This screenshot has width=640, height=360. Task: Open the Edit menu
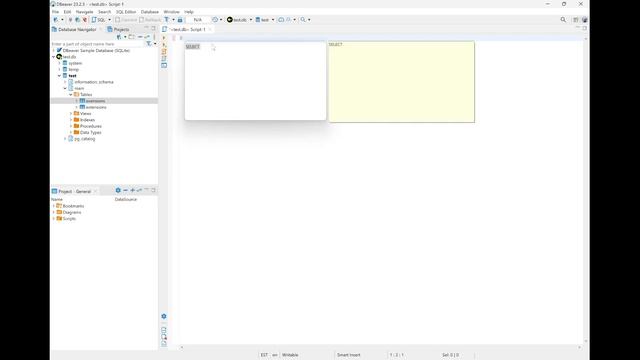[67, 12]
